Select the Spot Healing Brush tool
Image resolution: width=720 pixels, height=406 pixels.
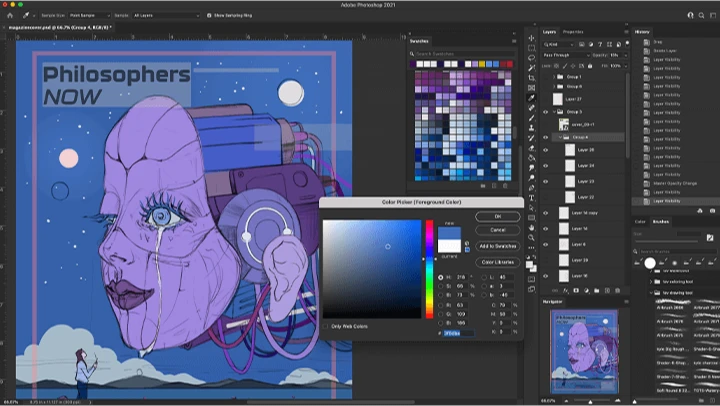click(x=531, y=108)
